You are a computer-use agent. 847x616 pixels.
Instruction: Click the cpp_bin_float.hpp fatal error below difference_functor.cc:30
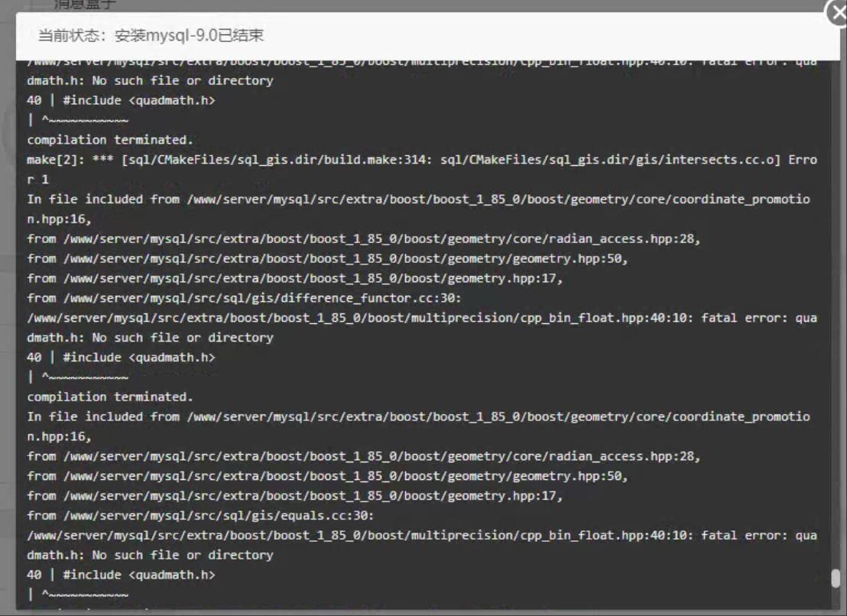coord(421,318)
